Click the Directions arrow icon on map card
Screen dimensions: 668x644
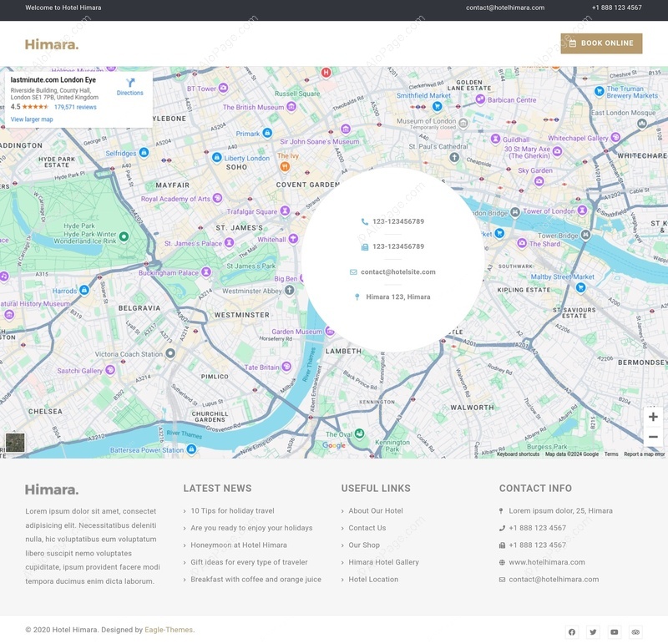(130, 82)
